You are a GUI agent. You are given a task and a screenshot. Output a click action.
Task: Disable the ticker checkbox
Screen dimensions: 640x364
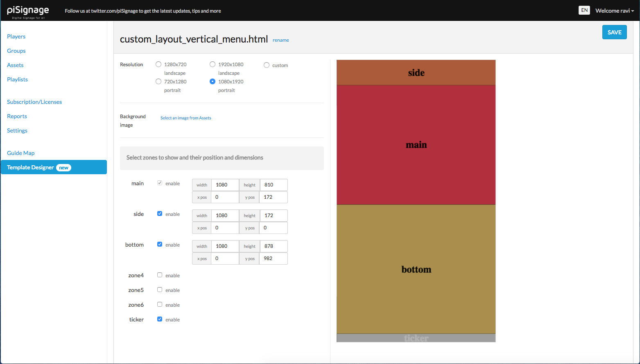160,319
